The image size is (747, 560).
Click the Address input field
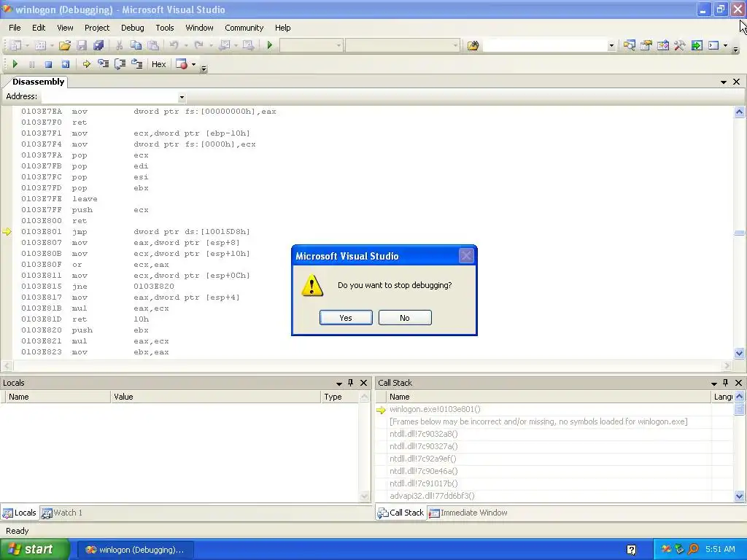109,97
